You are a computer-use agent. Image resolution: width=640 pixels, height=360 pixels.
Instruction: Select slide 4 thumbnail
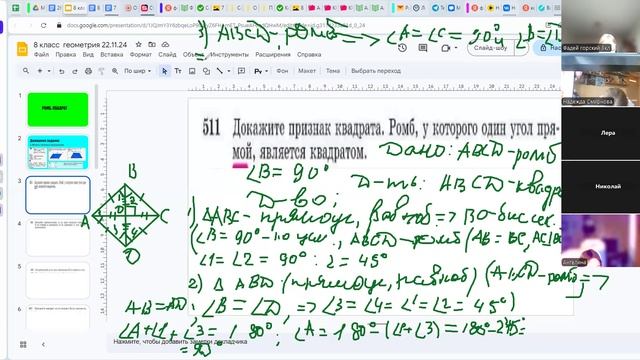click(x=58, y=238)
